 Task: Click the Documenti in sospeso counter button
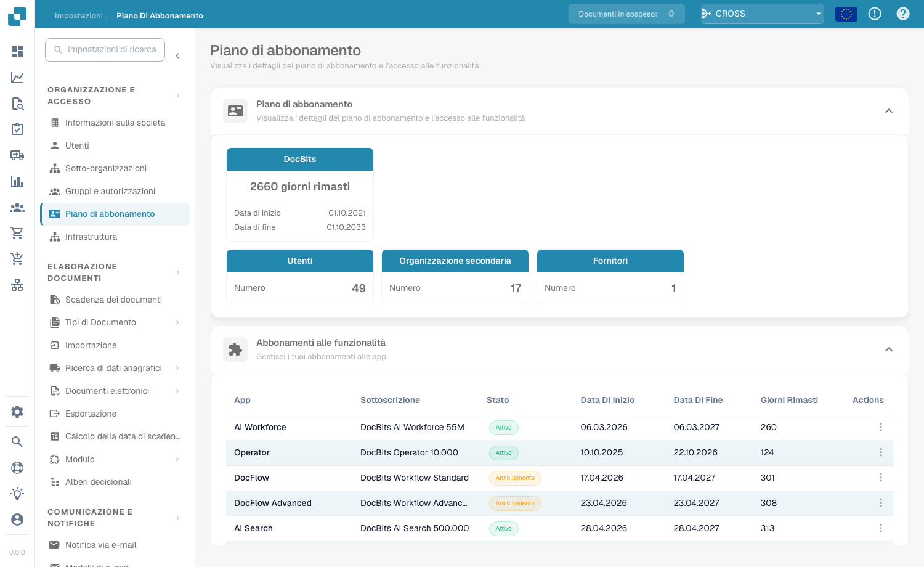point(626,14)
